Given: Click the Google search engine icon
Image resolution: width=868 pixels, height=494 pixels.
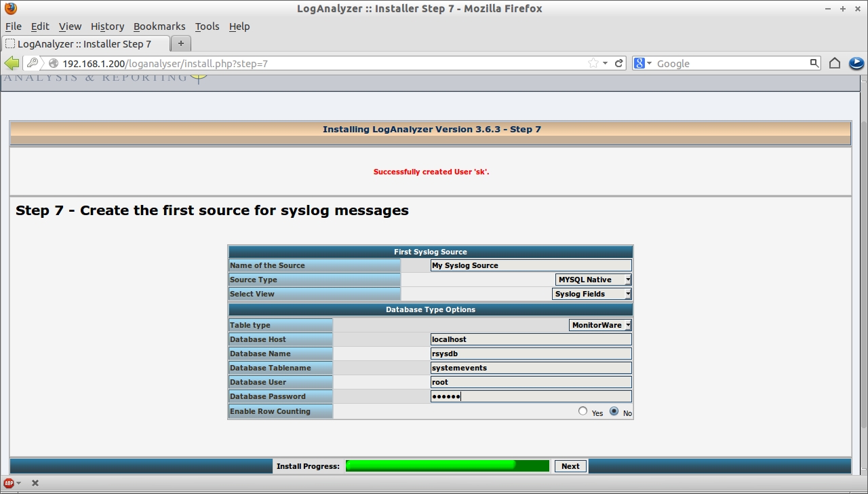Looking at the screenshot, I should [639, 63].
